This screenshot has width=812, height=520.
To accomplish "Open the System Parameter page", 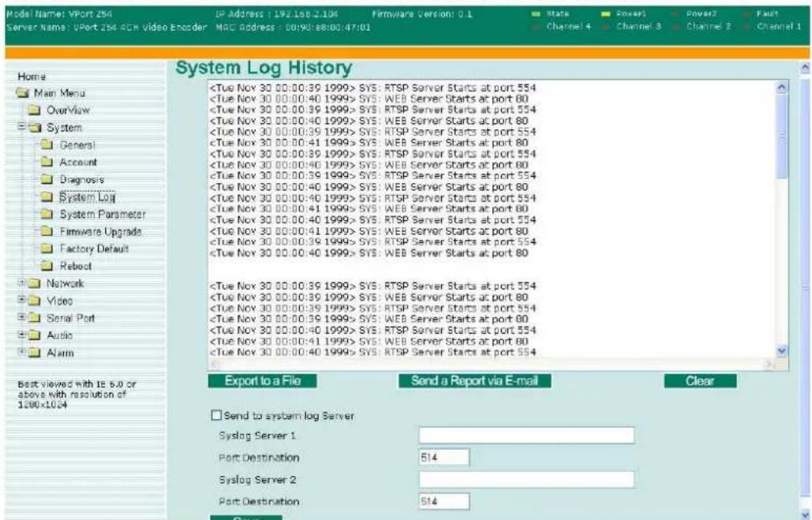I will (103, 214).
